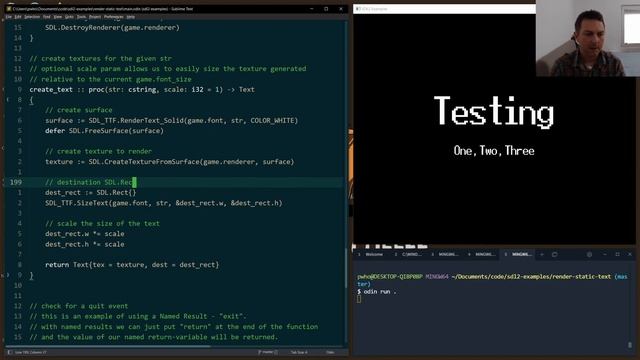Click the Sublime horizontal scrollbar
The height and width of the screenshot is (360, 640).
pyautogui.click(x=108, y=347)
